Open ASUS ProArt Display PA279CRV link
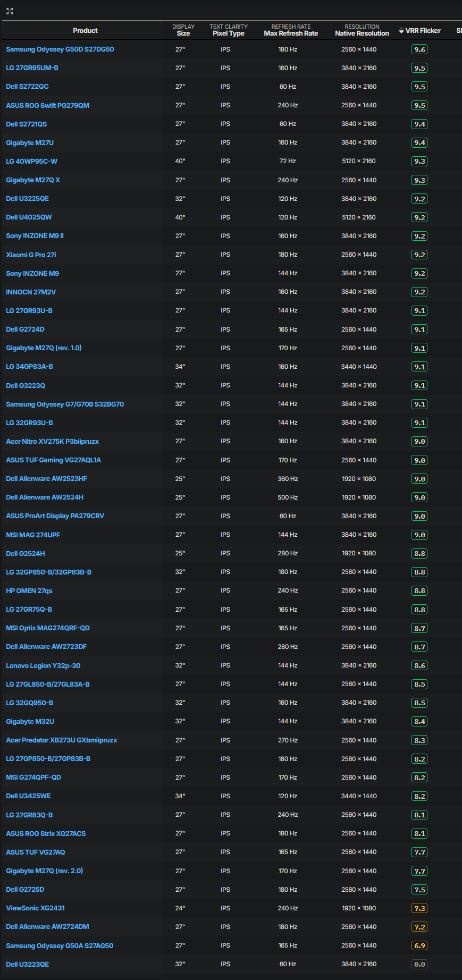Image resolution: width=462 pixels, height=980 pixels. [x=55, y=516]
